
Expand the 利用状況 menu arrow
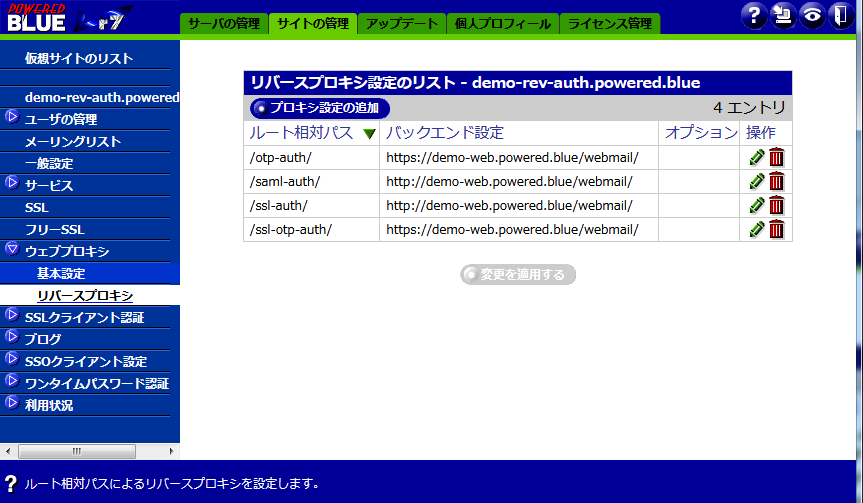[x=12, y=403]
